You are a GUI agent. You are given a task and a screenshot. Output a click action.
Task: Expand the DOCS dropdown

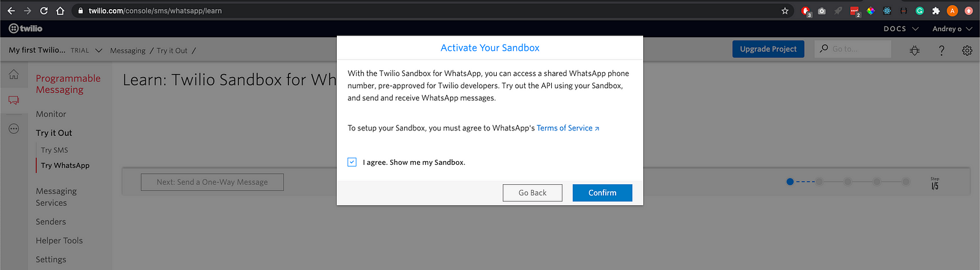coord(901,29)
